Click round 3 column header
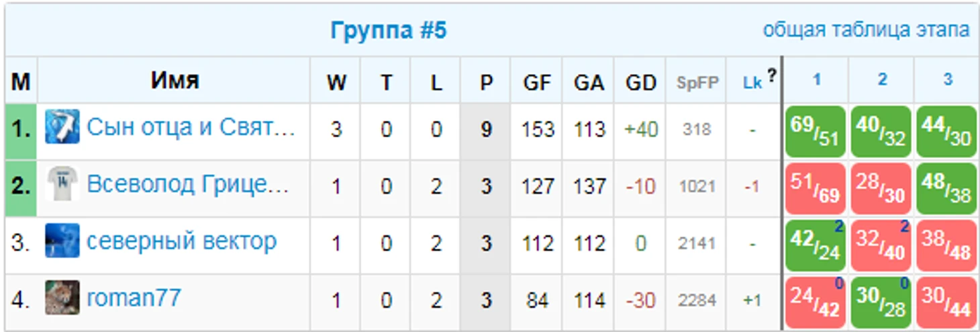The height and width of the screenshot is (332, 980). point(947,80)
